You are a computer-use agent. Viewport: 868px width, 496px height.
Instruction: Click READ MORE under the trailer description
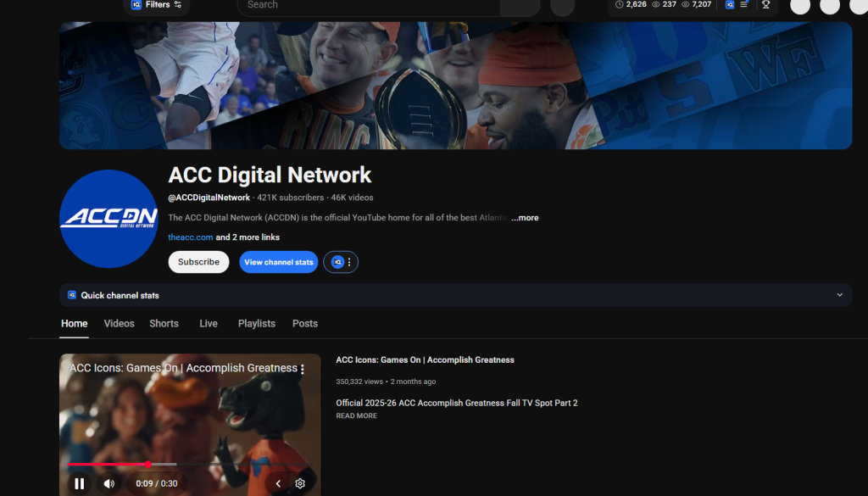click(356, 415)
